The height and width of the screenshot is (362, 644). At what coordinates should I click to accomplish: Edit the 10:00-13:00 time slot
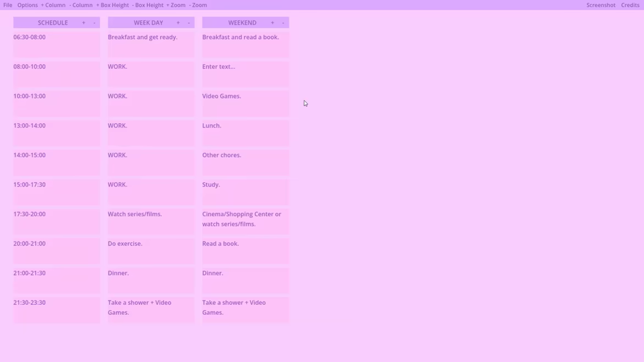[x=57, y=104]
